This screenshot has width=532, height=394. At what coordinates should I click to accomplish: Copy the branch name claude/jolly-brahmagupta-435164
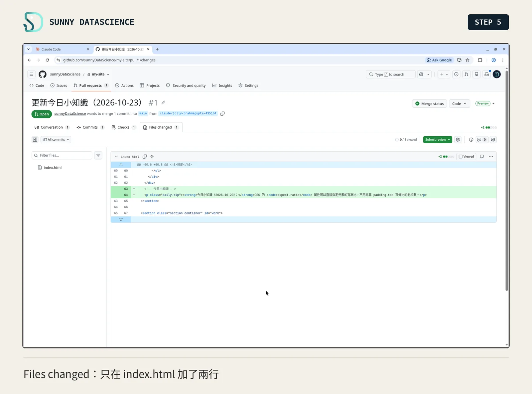point(222,113)
